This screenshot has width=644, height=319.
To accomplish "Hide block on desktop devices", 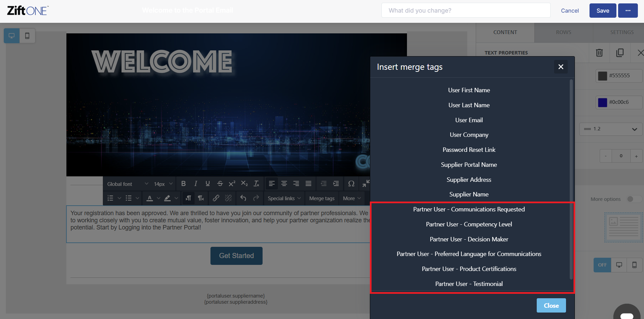I will (619, 265).
